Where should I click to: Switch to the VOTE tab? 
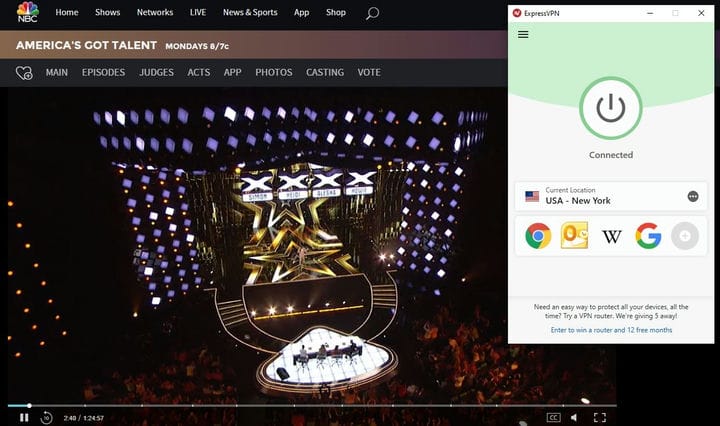point(369,73)
